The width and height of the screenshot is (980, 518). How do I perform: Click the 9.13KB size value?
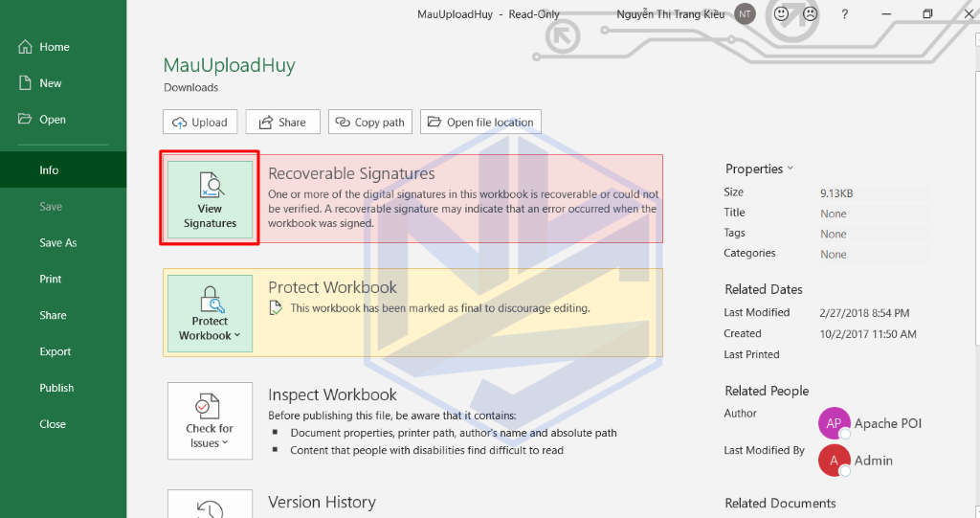pos(836,193)
